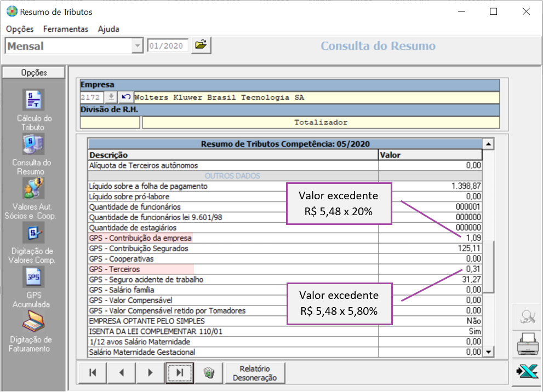
Task: Open the Ferramentas menu
Action: click(65, 29)
